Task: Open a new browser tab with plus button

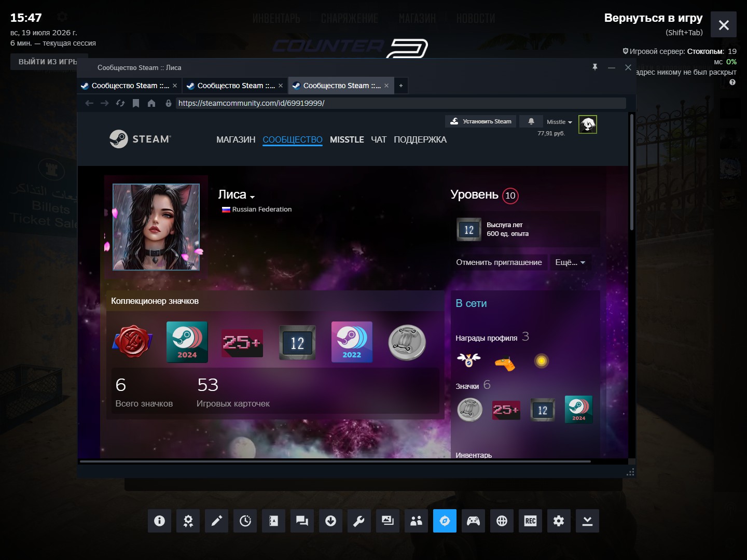Action: coord(400,86)
